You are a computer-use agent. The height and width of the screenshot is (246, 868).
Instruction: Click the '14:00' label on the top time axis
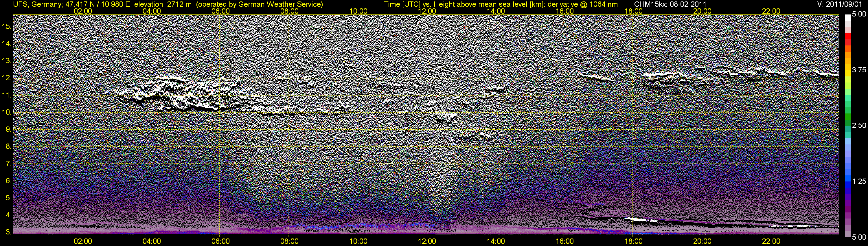496,11
